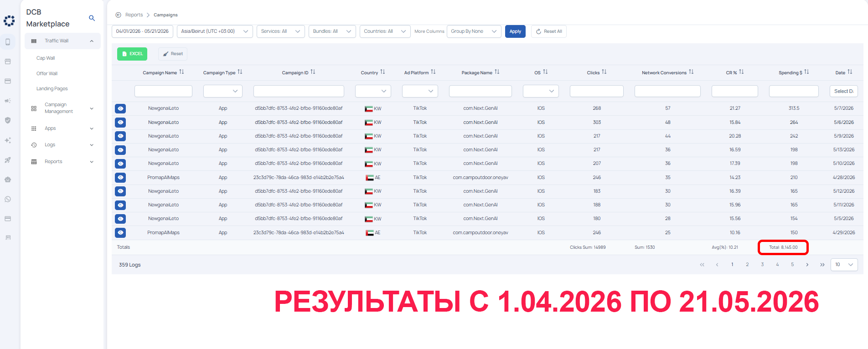
Task: Sort by Campaign Name column arrows
Action: [182, 72]
